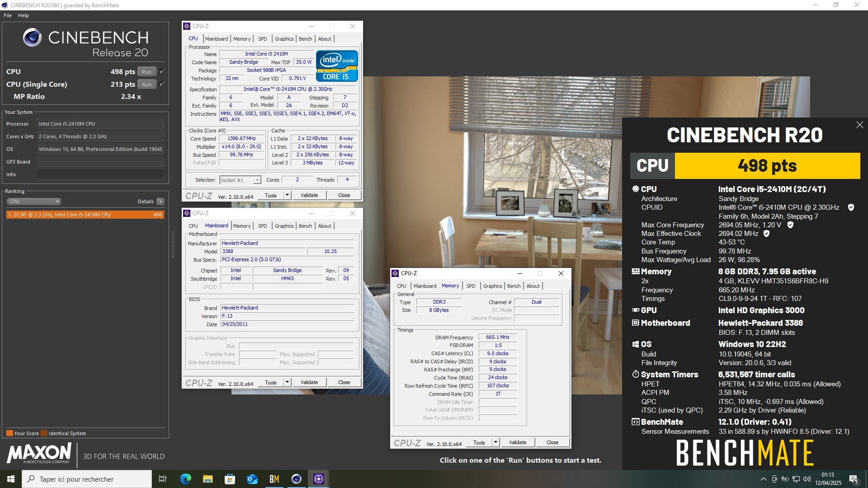Click shield icon beside Max Effective Clock
Image resolution: width=868 pixels, height=488 pixels.
coord(766,234)
